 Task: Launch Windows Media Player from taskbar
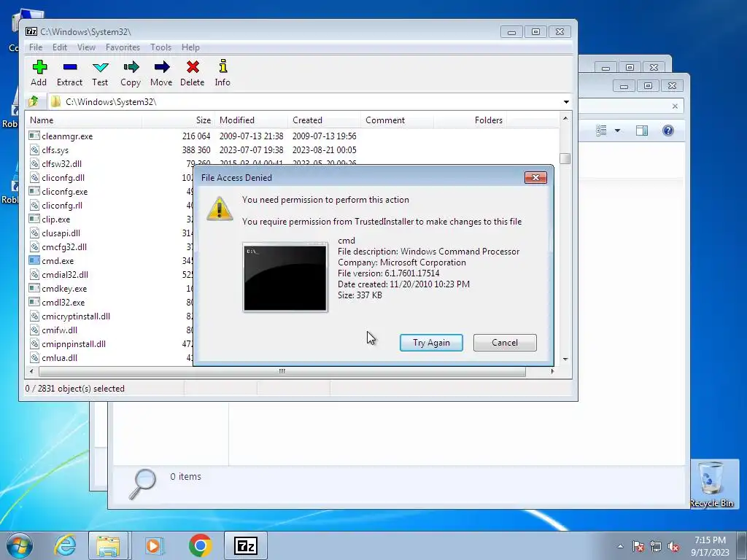(x=154, y=545)
